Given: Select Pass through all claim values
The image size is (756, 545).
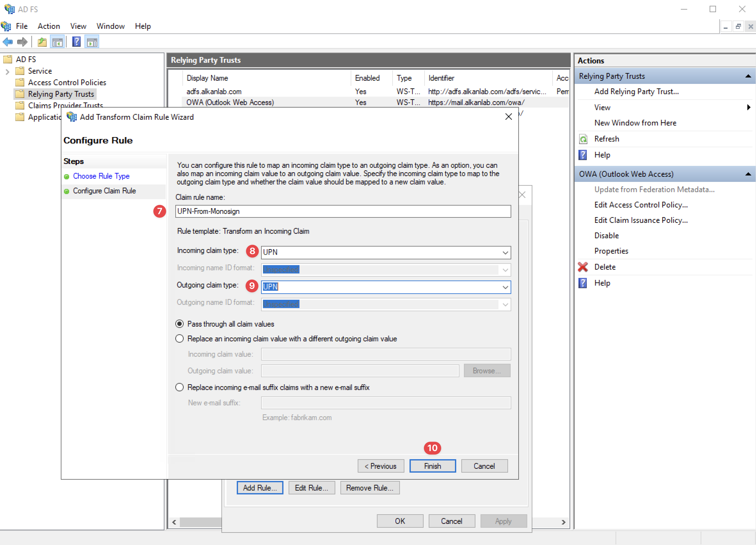Looking at the screenshot, I should (x=179, y=323).
